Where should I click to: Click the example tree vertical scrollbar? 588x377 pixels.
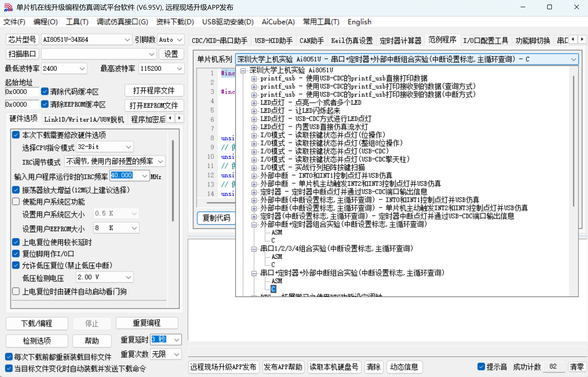point(574,141)
